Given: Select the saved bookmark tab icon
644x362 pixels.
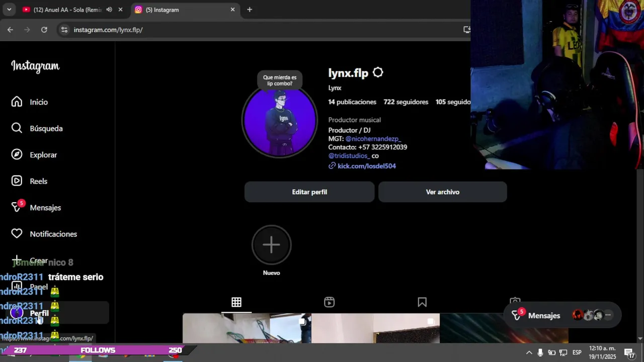Looking at the screenshot, I should click(x=422, y=302).
